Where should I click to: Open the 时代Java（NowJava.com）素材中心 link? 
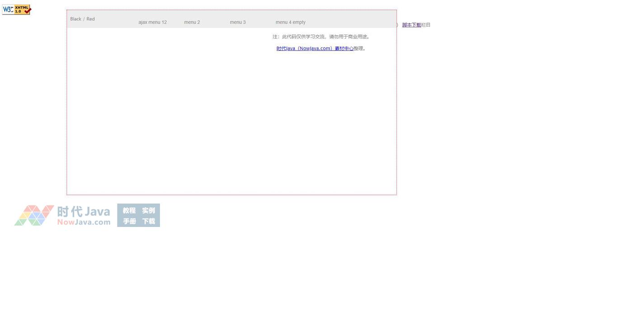(x=315, y=48)
